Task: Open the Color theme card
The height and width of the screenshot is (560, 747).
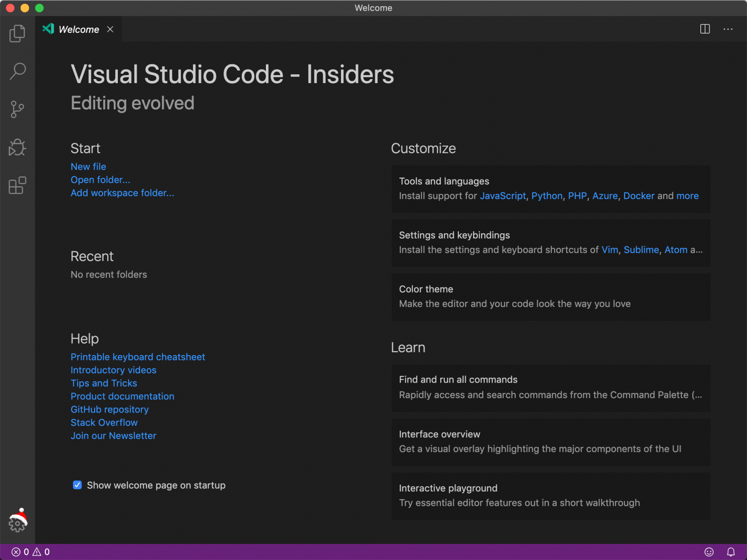Action: coord(550,297)
